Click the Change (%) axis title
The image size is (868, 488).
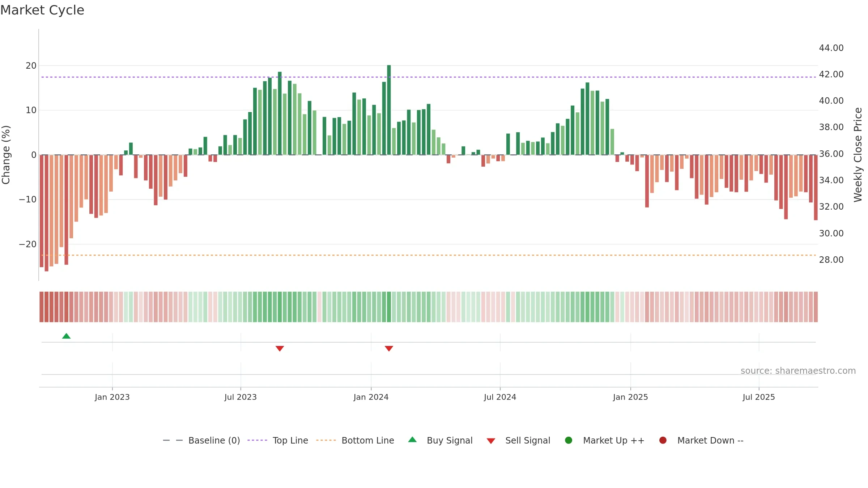coord(6,155)
